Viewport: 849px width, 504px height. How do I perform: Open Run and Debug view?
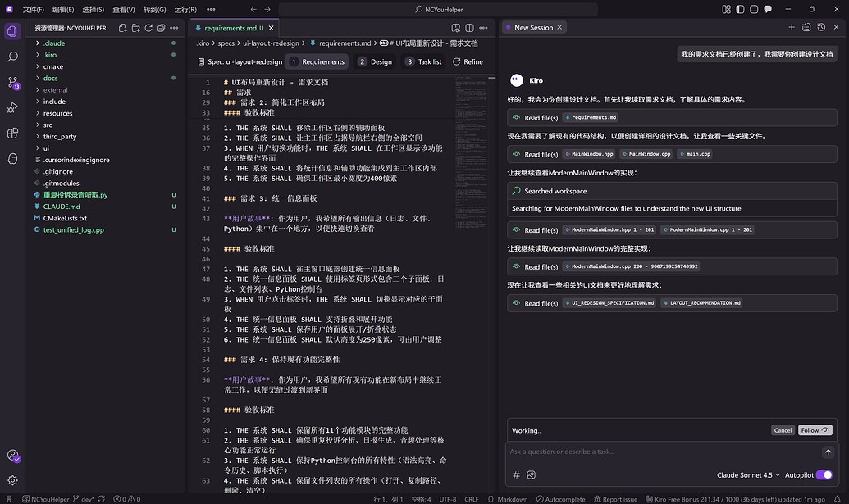point(12,107)
